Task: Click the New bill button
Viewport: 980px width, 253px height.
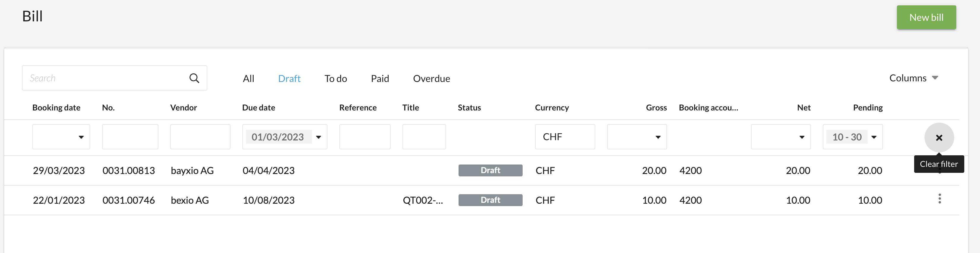Action: click(x=926, y=18)
